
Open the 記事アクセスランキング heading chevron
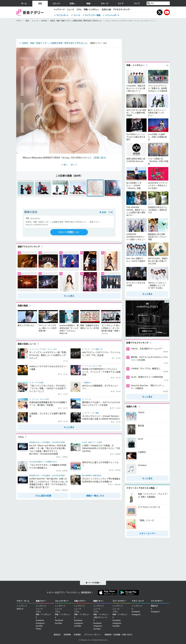click(x=151, y=342)
